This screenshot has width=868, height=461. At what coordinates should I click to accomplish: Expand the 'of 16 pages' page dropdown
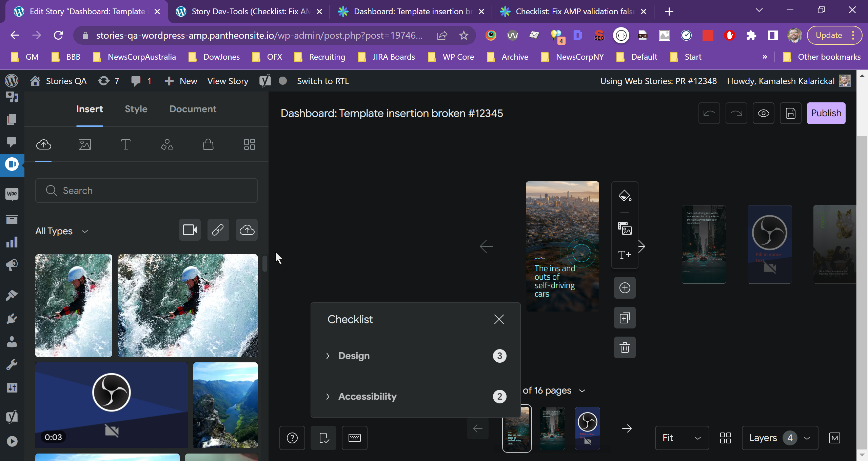(554, 390)
